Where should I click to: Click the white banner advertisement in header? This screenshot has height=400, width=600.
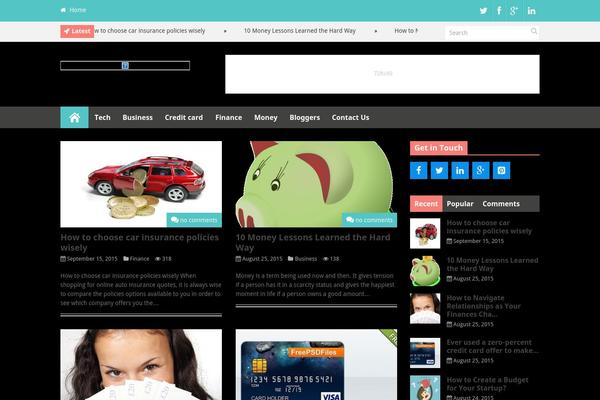pyautogui.click(x=382, y=74)
